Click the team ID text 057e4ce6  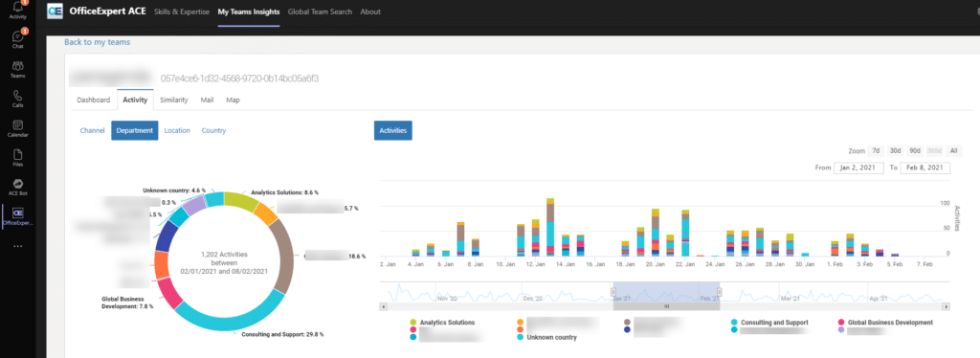click(240, 78)
